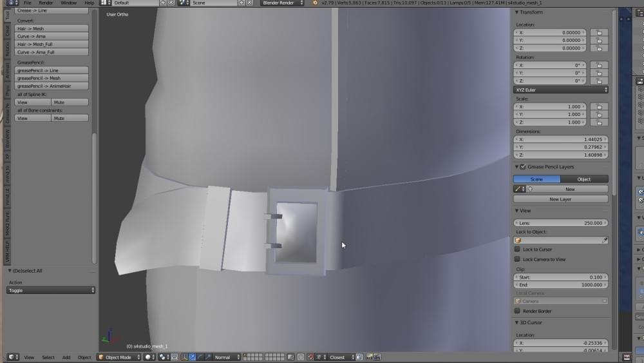The height and width of the screenshot is (363, 644).
Task: Open the Blender Render engine dropdown
Action: (282, 3)
